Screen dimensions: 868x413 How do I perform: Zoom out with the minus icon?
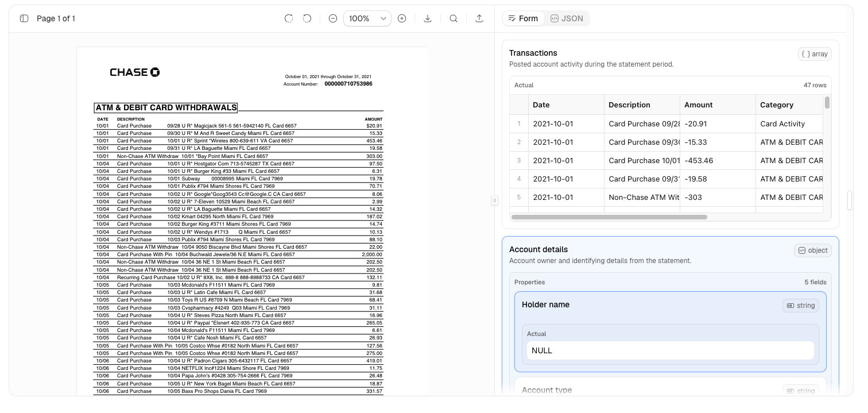pyautogui.click(x=333, y=18)
